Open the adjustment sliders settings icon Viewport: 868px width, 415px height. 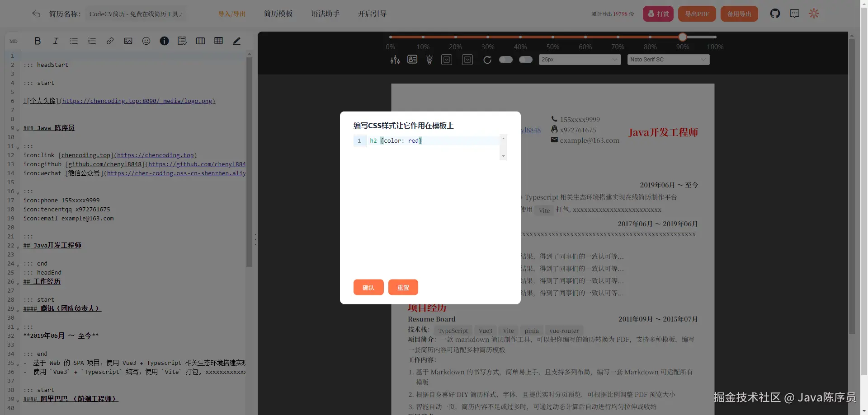click(x=395, y=60)
